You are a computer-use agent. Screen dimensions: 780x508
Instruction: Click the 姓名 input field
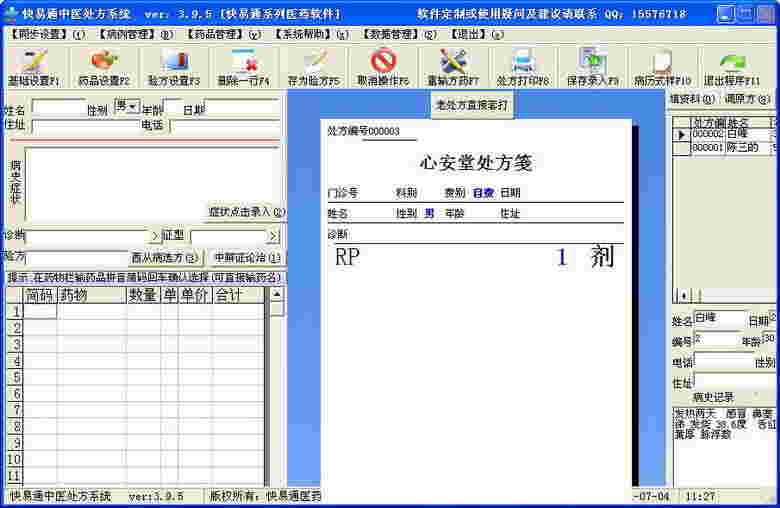(59, 108)
